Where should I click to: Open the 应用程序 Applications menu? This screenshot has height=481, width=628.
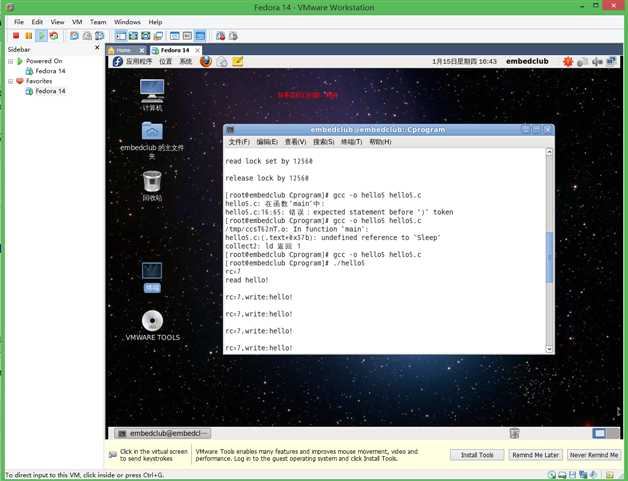(139, 61)
